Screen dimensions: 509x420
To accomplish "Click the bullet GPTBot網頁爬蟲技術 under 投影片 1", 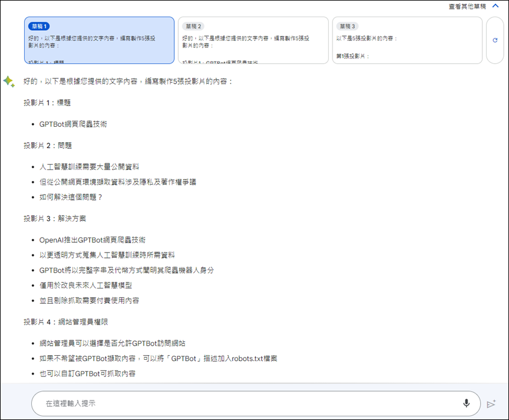I will tap(73, 124).
